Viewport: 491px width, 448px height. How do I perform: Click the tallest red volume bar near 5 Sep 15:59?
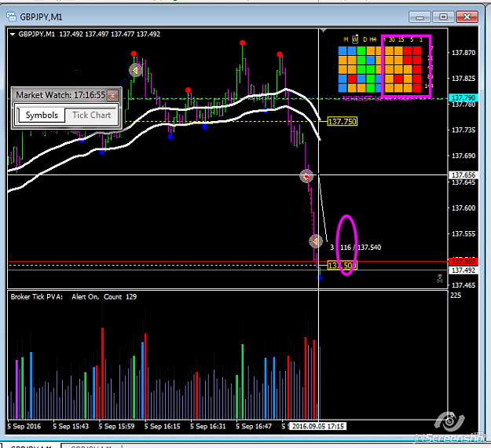click(x=102, y=373)
